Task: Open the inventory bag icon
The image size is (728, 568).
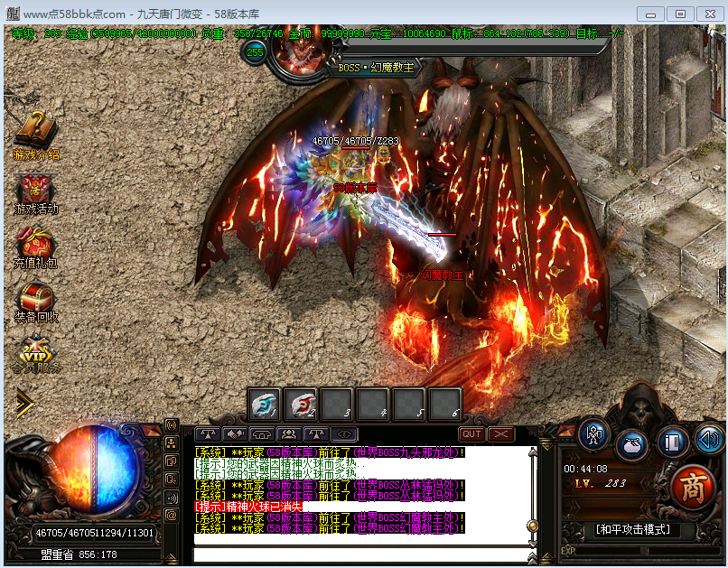Action: tap(632, 444)
